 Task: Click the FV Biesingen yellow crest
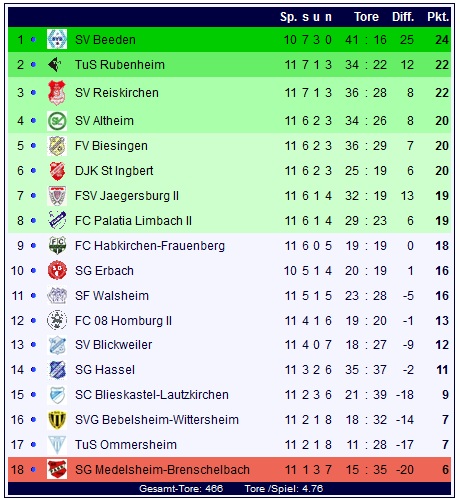click(57, 146)
